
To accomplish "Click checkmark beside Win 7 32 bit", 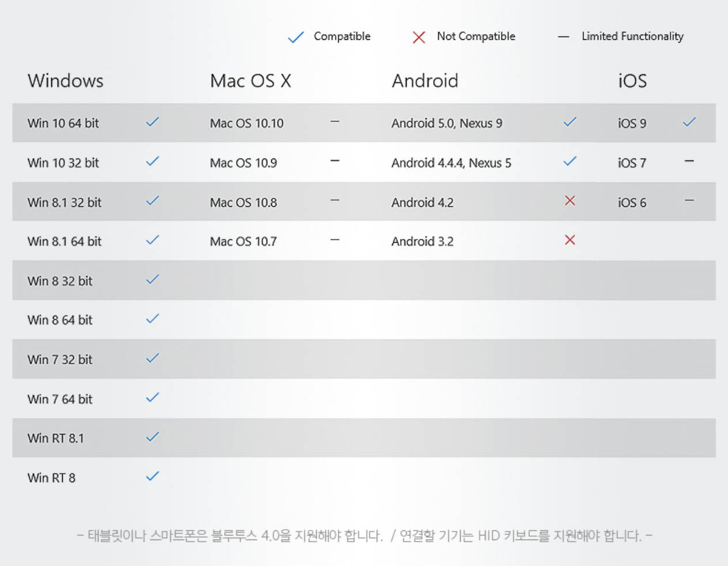I will [x=153, y=358].
